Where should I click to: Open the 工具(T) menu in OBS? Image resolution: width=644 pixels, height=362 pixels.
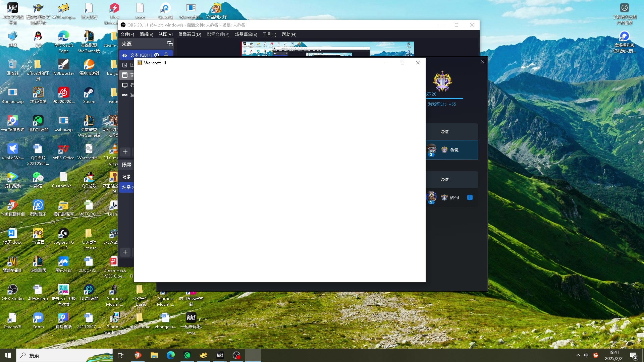269,34
